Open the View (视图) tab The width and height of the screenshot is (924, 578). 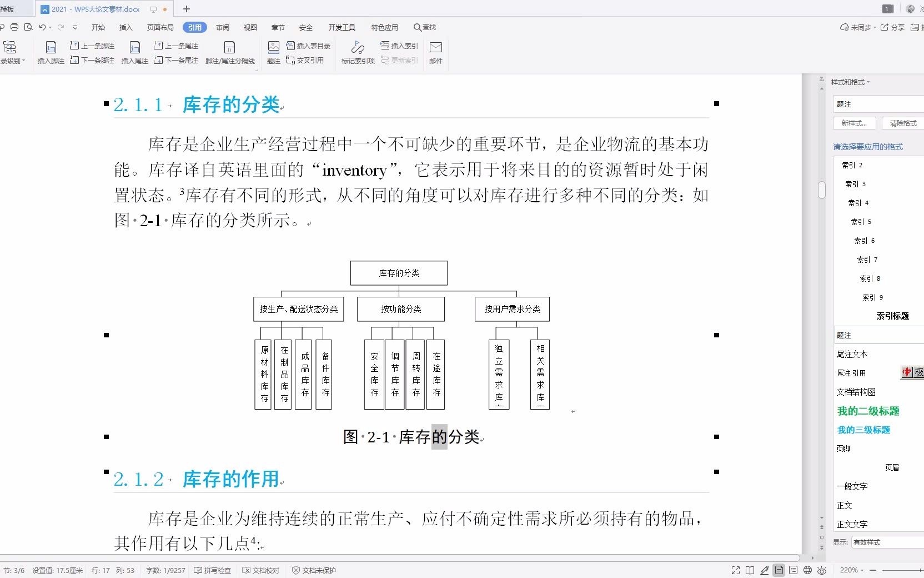pos(250,27)
